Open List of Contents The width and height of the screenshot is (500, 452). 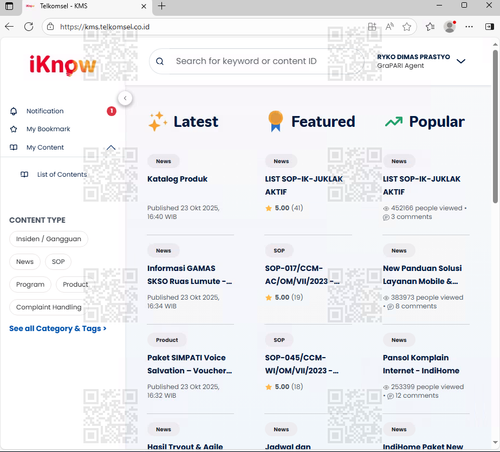tap(62, 174)
